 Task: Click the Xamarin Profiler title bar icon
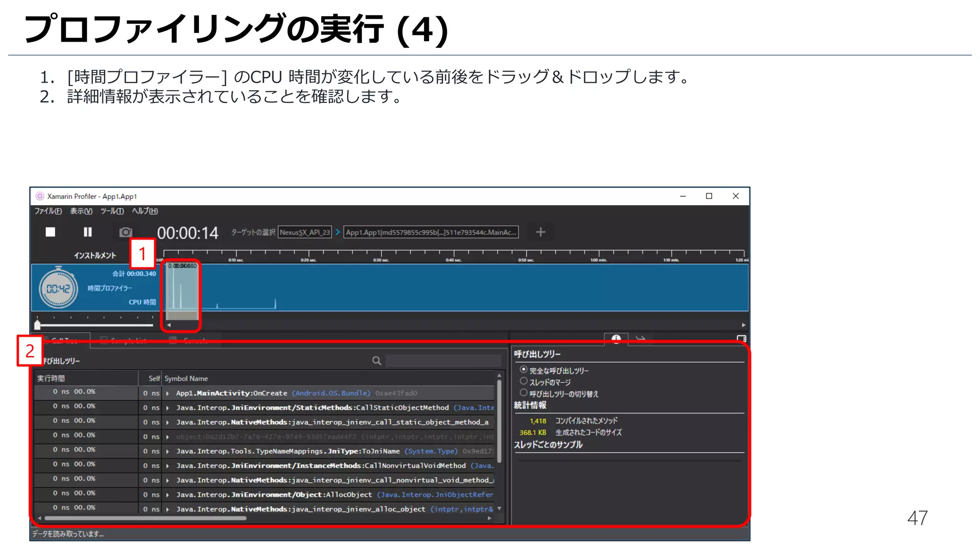[40, 196]
